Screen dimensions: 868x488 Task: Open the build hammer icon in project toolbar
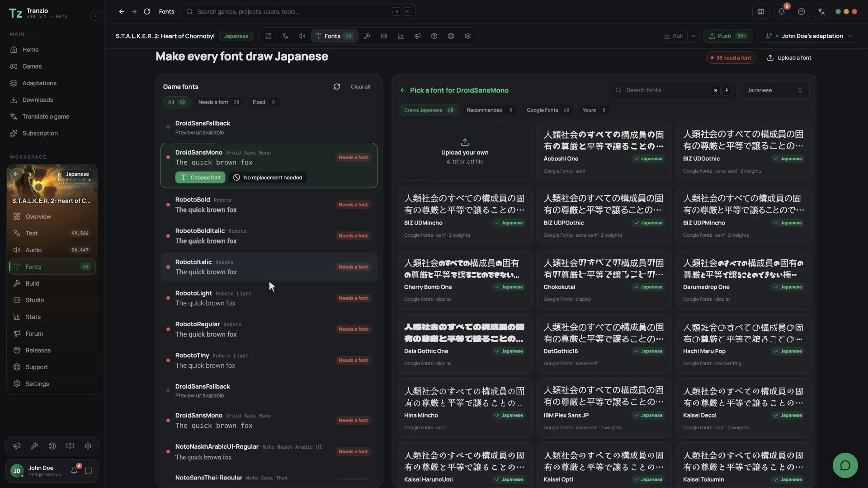tap(367, 36)
